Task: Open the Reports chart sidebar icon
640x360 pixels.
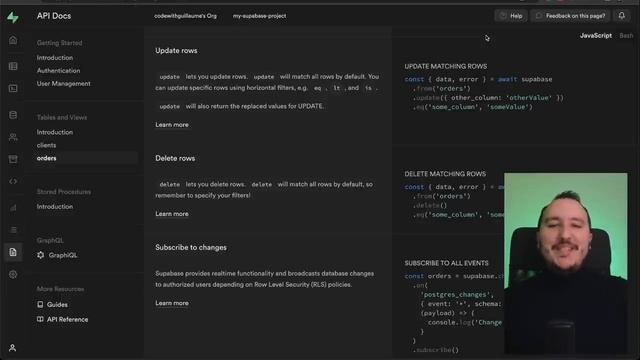Action: click(13, 208)
